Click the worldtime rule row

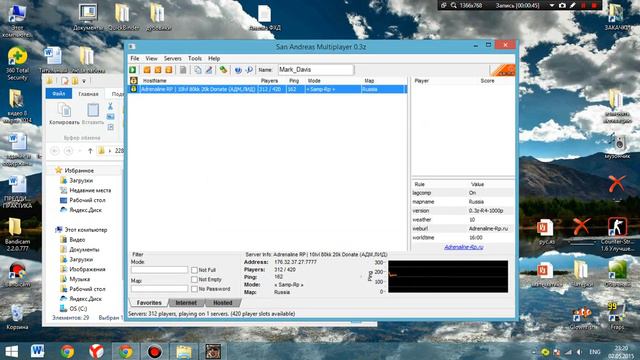coord(463,238)
